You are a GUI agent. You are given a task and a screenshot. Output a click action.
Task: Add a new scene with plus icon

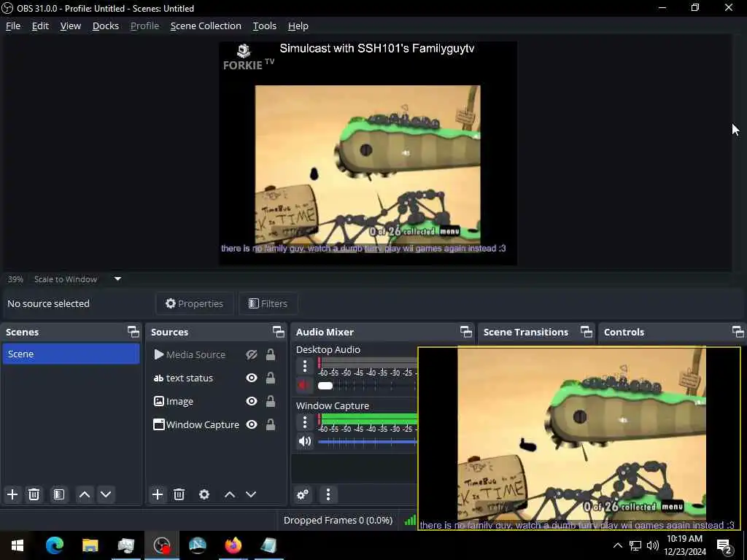pyautogui.click(x=12, y=494)
